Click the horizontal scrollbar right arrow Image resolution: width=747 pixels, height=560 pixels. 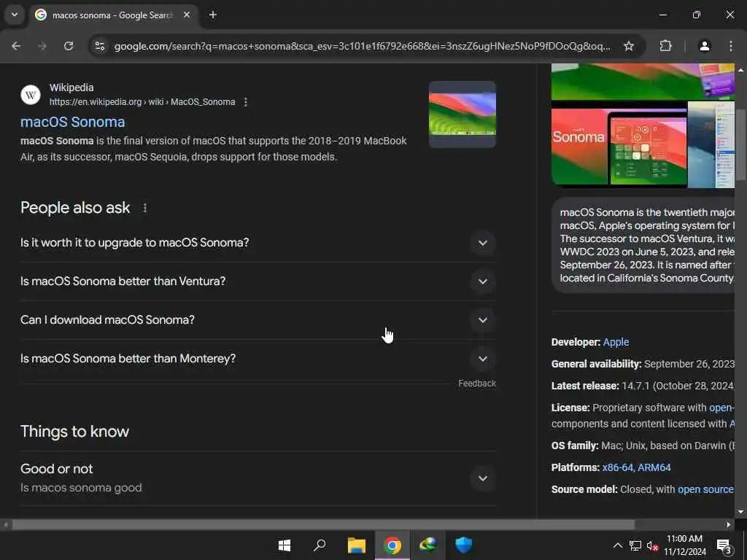coord(729,525)
